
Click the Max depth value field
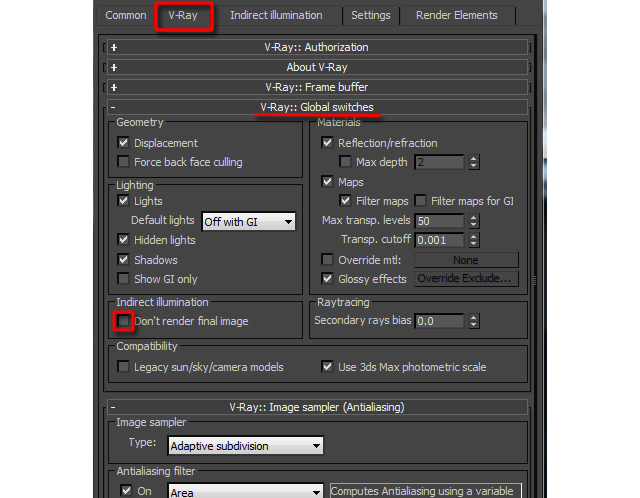(x=439, y=162)
